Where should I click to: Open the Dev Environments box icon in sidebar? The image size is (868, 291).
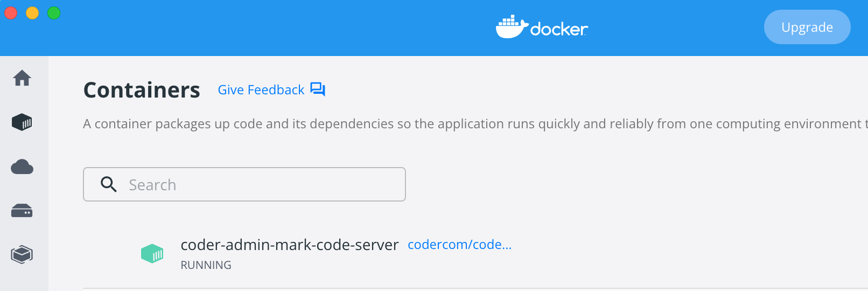point(22,254)
